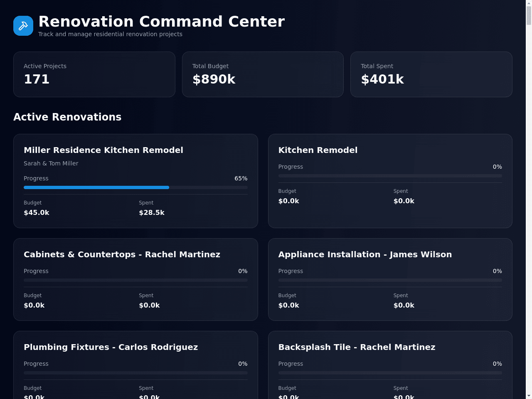The width and height of the screenshot is (532, 399).
Task: Click the Miller Residence $28.5k spent value
Action: pos(152,212)
